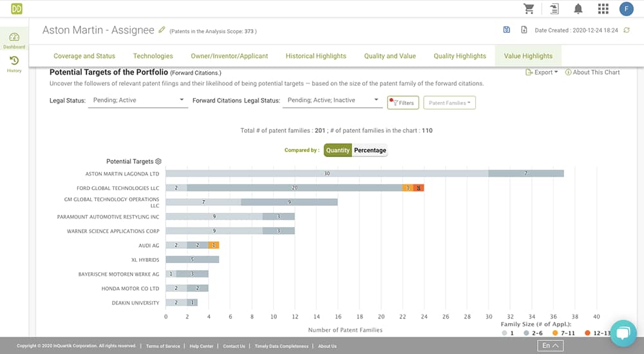Select PARAMOUNT AUTOMOTIVE RESTYLING INC label
This screenshot has height=354, width=644.
coord(108,217)
